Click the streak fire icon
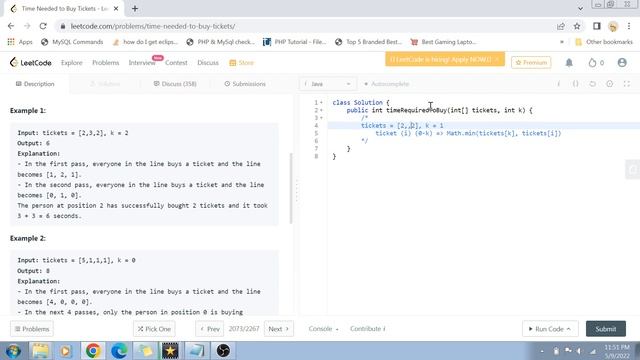The image size is (640, 360). pyautogui.click(x=592, y=62)
